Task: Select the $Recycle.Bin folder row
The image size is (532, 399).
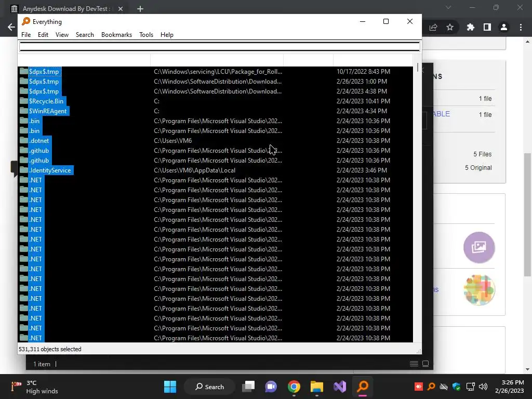Action: coord(215,101)
